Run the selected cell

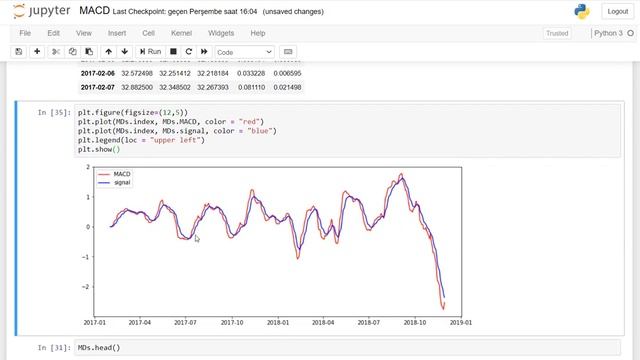[150, 52]
